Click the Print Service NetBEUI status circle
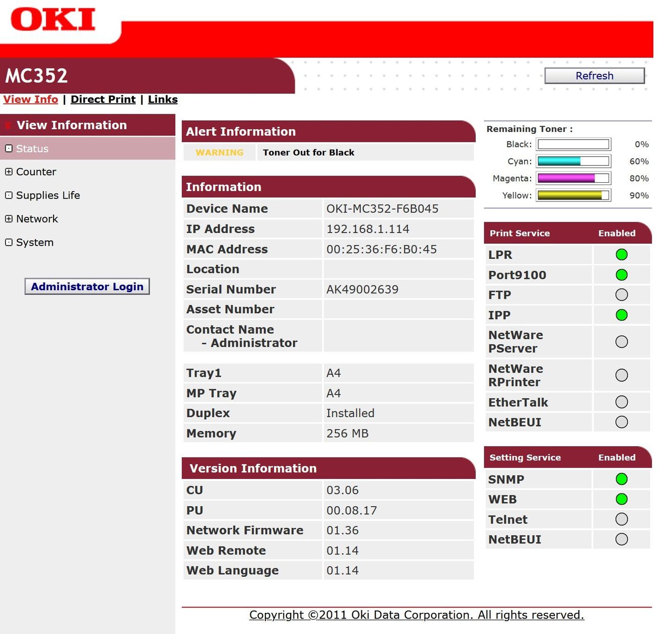 point(621,422)
